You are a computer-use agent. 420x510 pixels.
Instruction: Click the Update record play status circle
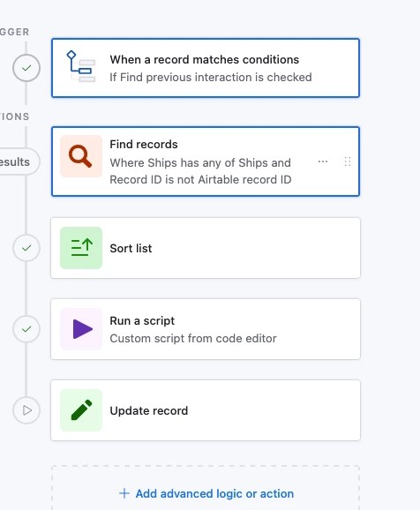26,410
